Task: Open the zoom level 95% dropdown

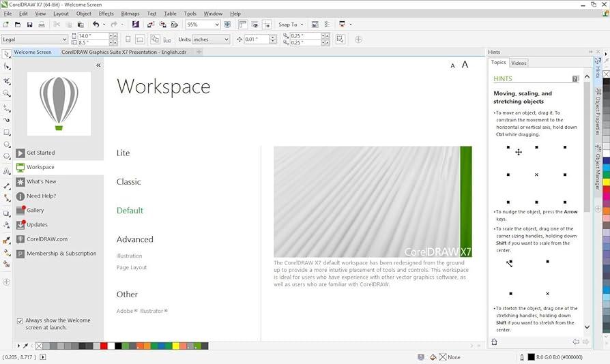Action: pyautogui.click(x=217, y=25)
